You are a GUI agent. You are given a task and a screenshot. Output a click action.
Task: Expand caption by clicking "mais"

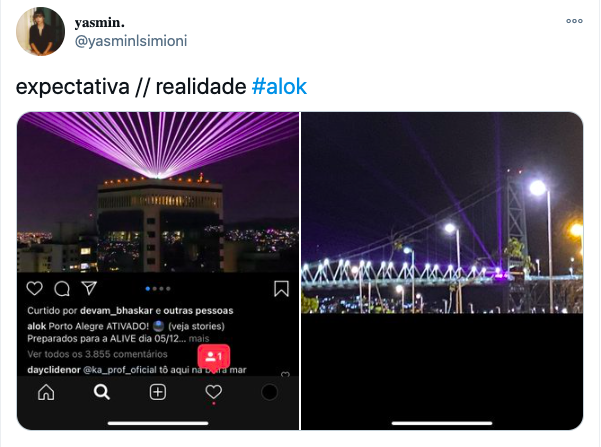click(199, 339)
